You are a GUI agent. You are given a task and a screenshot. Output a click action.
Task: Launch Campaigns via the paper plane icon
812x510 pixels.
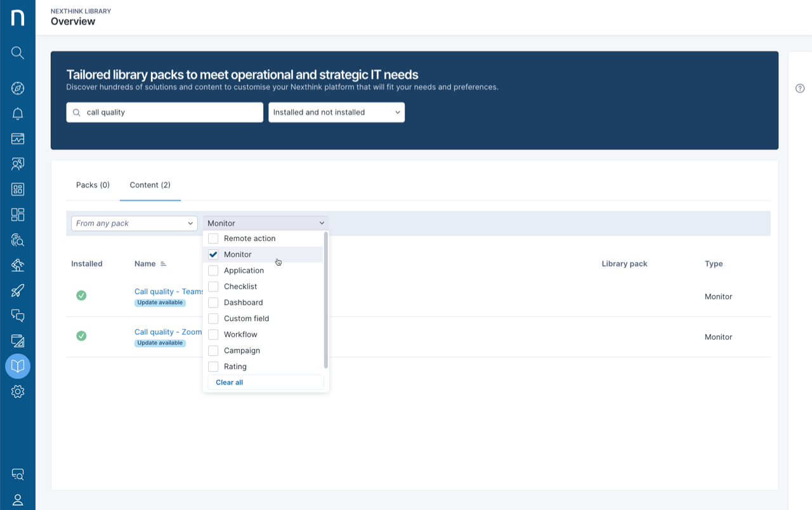pos(17,290)
